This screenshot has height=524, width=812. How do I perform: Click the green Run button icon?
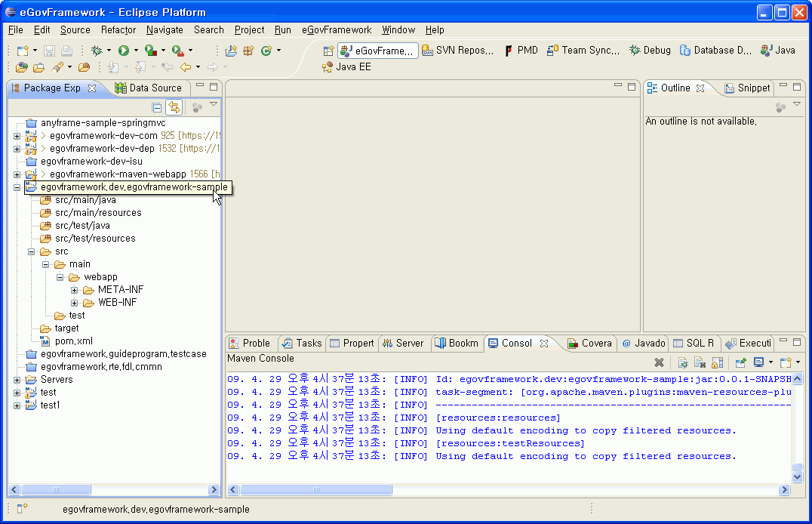pyautogui.click(x=123, y=51)
